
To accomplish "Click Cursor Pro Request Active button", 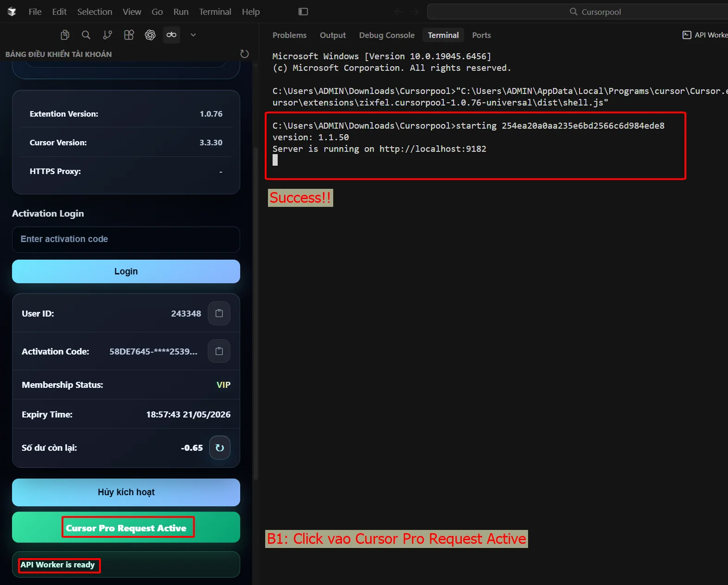I will click(126, 528).
